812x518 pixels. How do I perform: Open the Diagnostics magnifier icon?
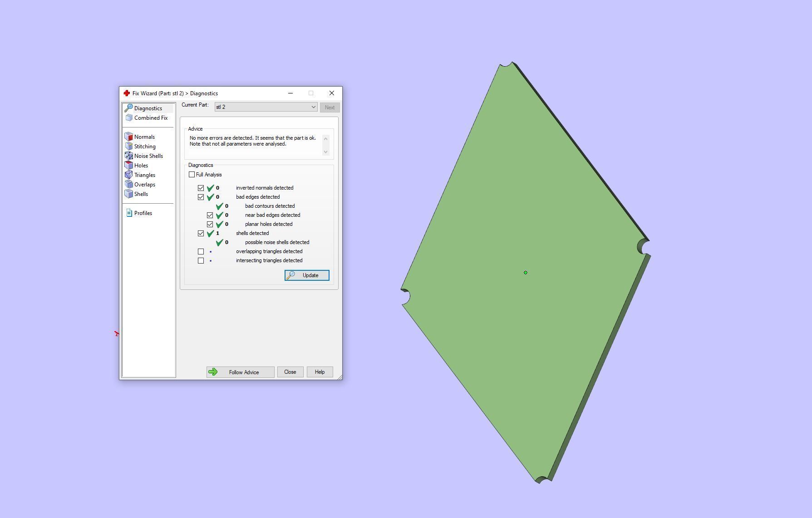(x=128, y=108)
